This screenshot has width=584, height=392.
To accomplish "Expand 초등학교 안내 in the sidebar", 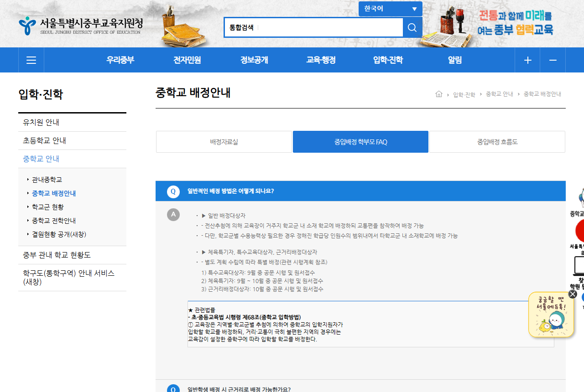I will point(72,141).
